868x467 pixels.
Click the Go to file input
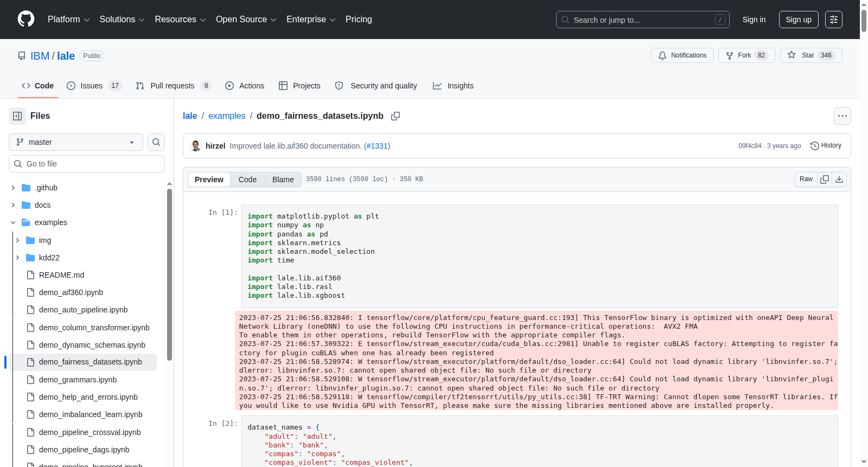click(x=87, y=164)
